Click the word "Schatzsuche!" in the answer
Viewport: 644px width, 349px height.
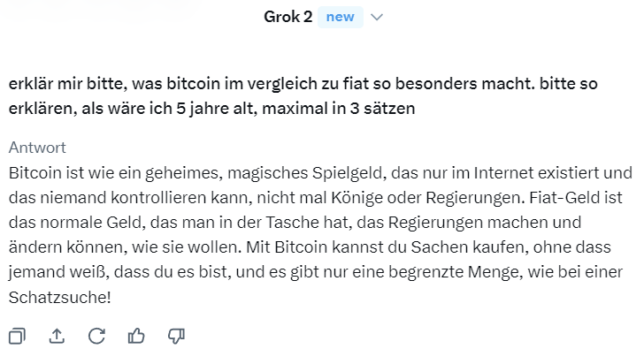pyautogui.click(x=59, y=298)
